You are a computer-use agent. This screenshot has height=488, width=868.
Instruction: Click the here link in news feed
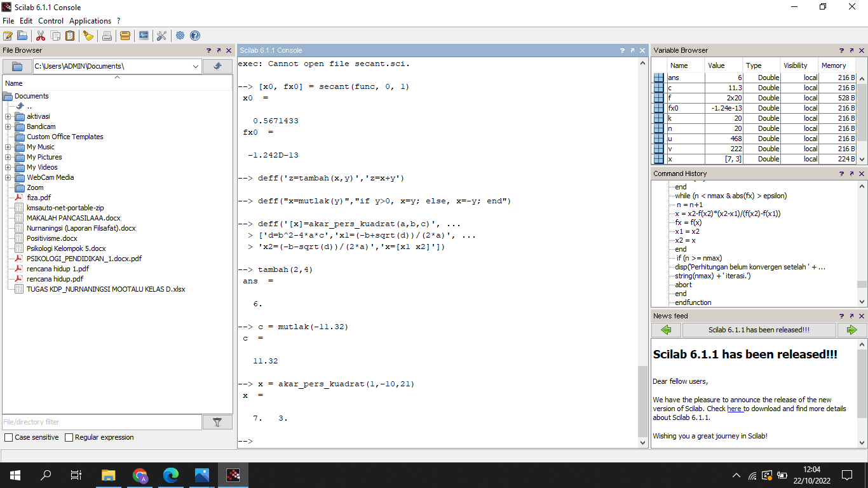[734, 409]
